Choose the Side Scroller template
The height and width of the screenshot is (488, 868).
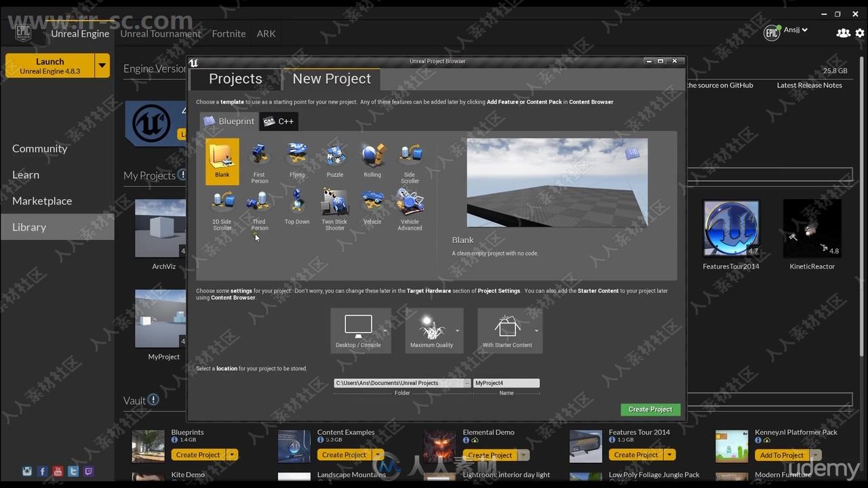410,162
